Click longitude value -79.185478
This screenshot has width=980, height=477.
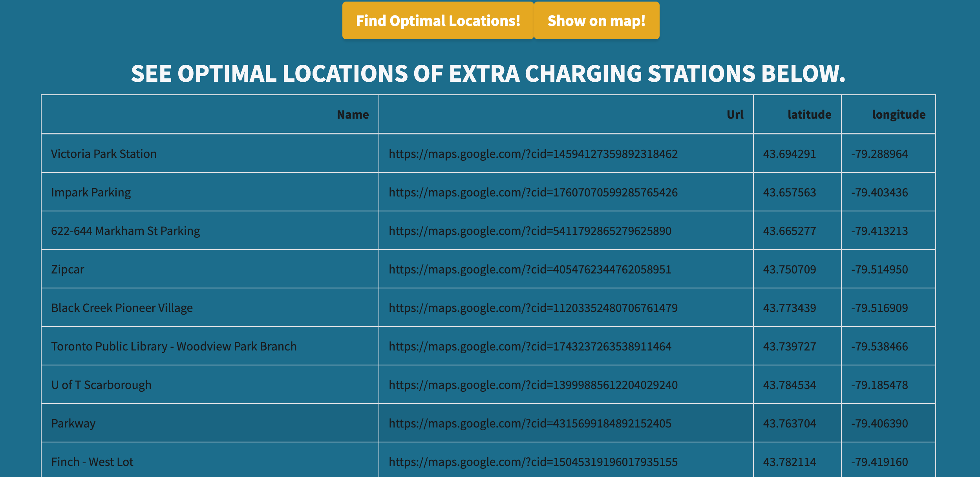[x=879, y=385]
